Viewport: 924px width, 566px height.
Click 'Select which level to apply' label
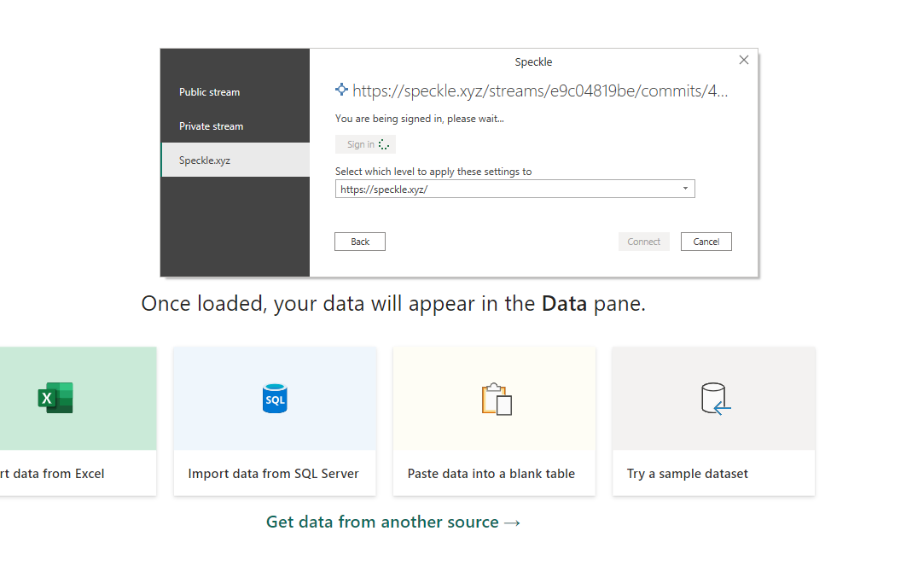433,172
